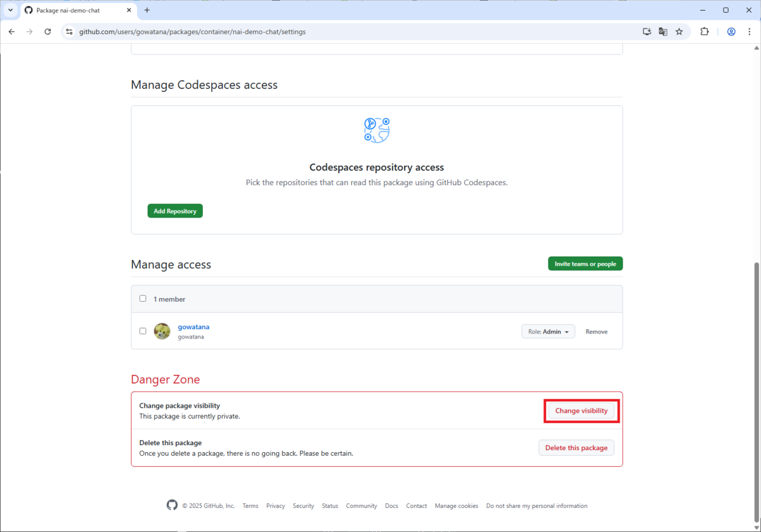
Task: Click the Codespaces illustration icon
Action: pos(377,130)
